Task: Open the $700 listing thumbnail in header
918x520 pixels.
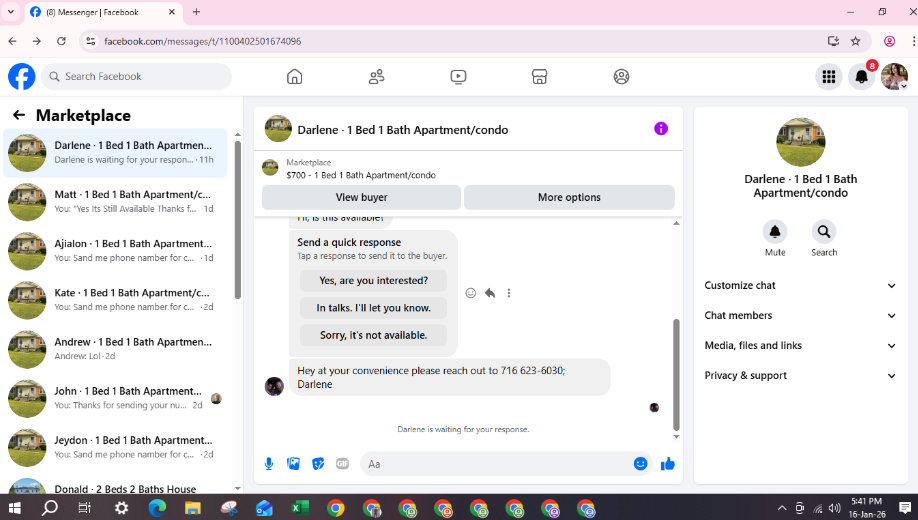Action: (x=270, y=169)
